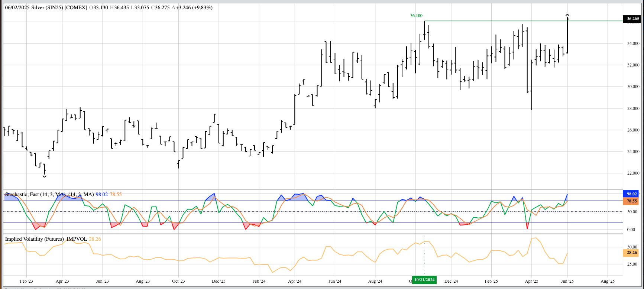Viewport: 644px width, 289px height.
Task: Click the 10/21/2024 date marker
Action: tap(424, 280)
